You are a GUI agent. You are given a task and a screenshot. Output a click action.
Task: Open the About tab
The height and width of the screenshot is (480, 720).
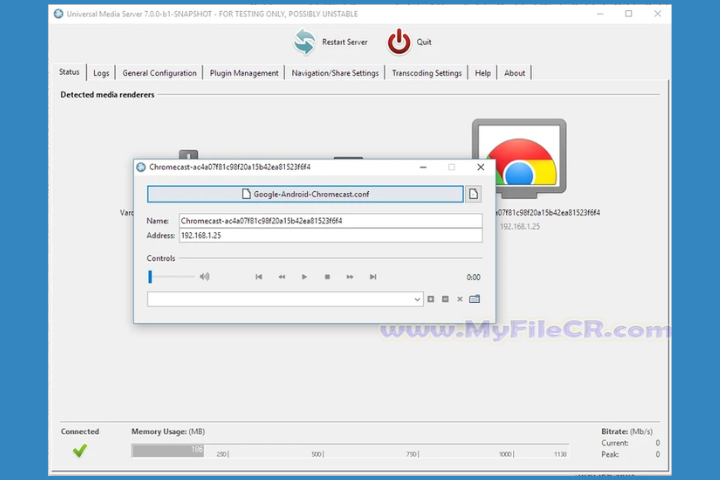(x=514, y=73)
